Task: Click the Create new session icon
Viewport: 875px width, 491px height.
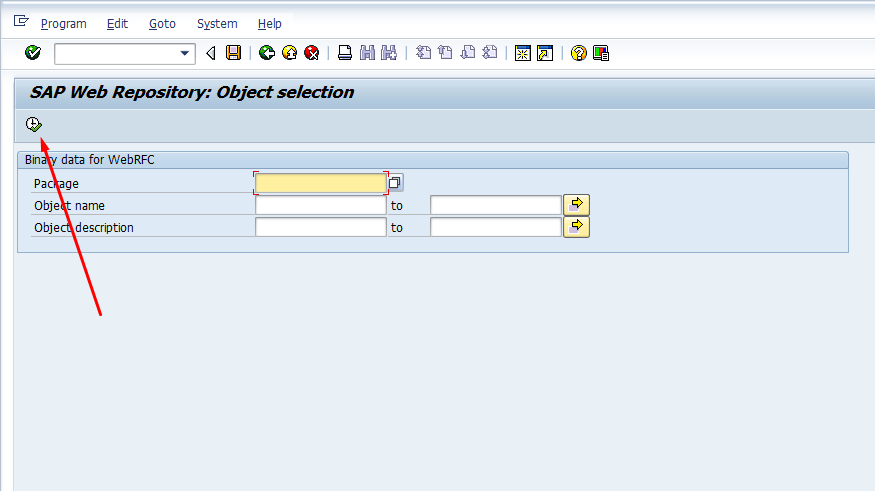Action: pos(523,53)
